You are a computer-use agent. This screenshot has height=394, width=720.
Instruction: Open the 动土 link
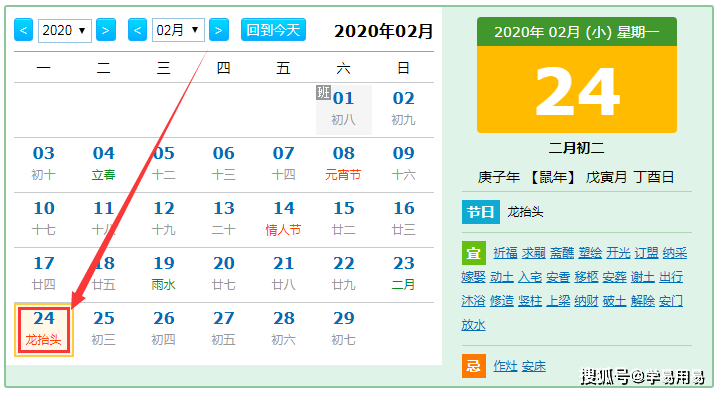[x=502, y=277]
